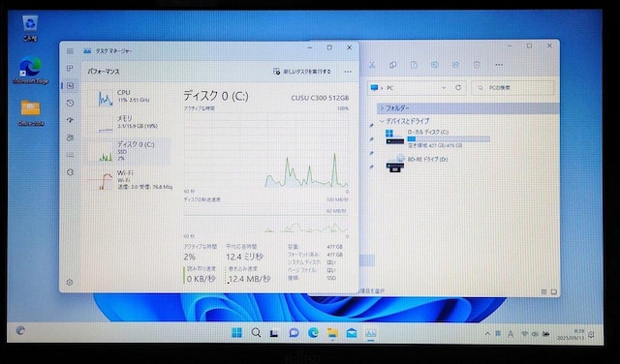Click Paste icon in Explorer toolbar
Viewport: 620px width, 364px height.
tap(414, 65)
